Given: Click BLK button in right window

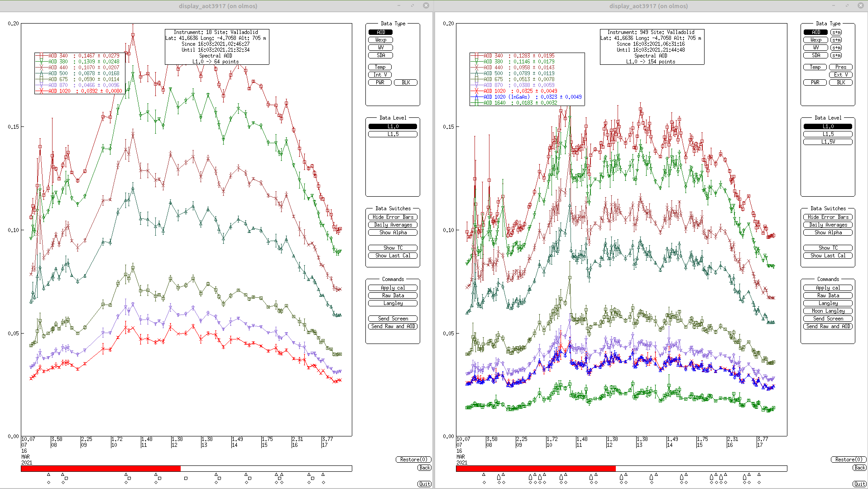Looking at the screenshot, I should pyautogui.click(x=841, y=82).
